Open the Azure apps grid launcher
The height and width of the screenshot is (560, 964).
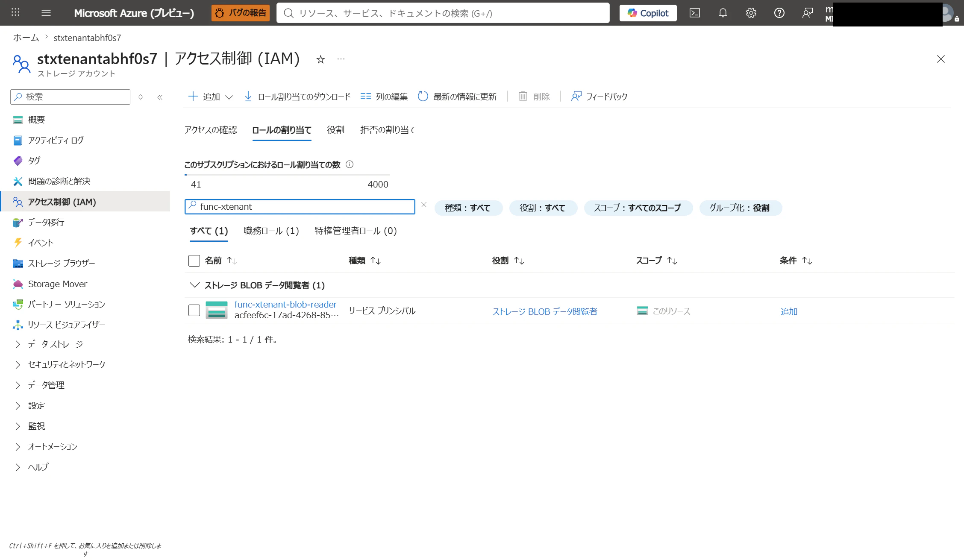[x=15, y=12]
